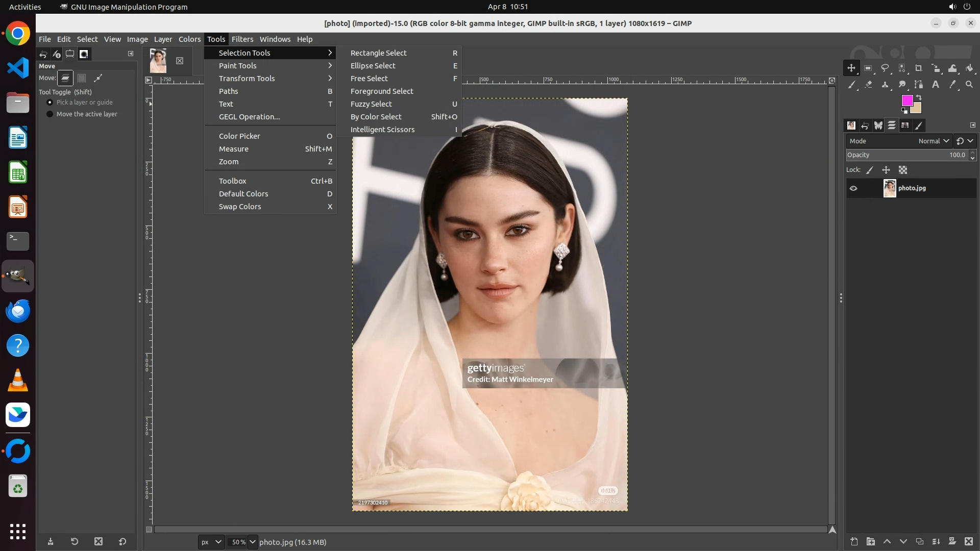Viewport: 980px width, 551px height.
Task: Open the 50% zoom level dropdown
Action: pos(253,542)
